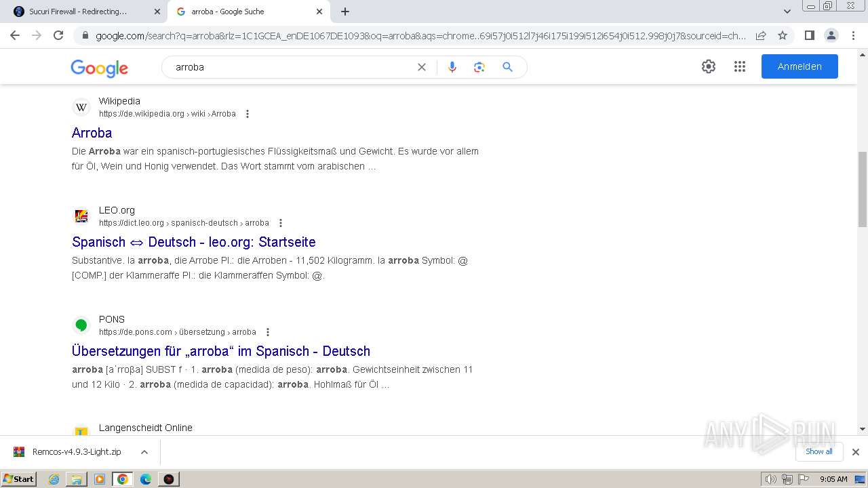This screenshot has height=488, width=868.
Task: Click the Wikipedia URL breadcrumb
Action: click(x=167, y=114)
